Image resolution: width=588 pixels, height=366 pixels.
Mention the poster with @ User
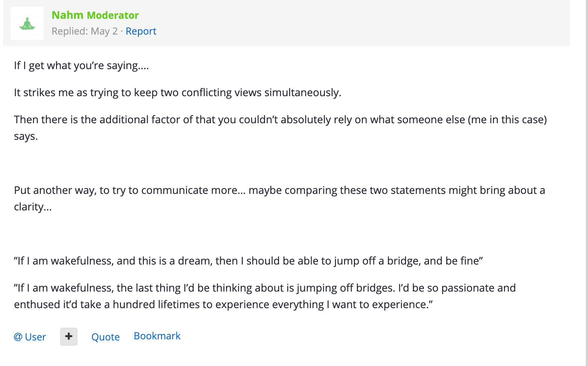(30, 337)
